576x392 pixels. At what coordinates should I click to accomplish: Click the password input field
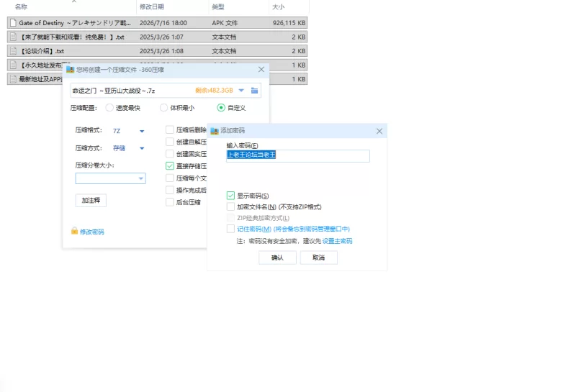(x=298, y=155)
